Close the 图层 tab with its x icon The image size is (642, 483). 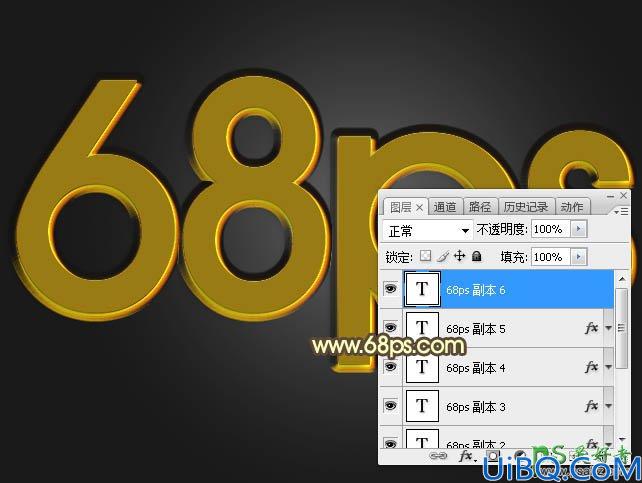[x=419, y=208]
